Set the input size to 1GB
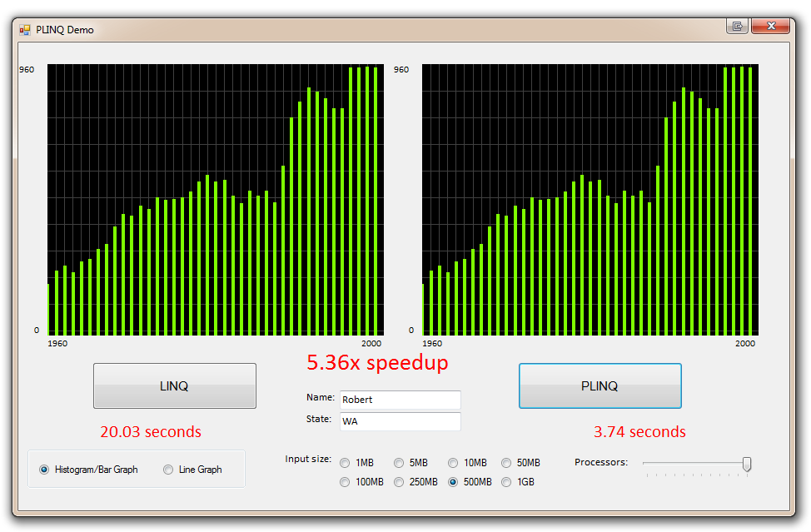Viewport: 811px width, 532px height. pos(506,482)
